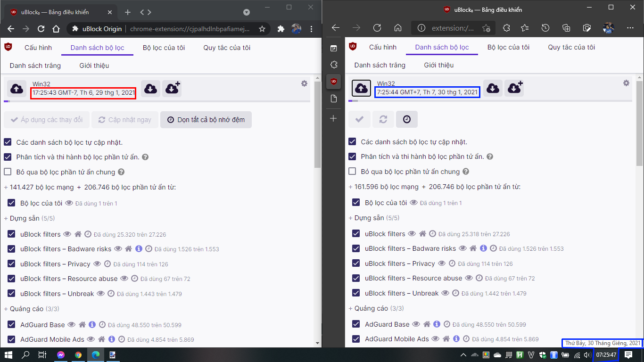This screenshot has height=362, width=644.
Task: Open home link of uBlock filters in Chrome window
Action: pos(78,234)
